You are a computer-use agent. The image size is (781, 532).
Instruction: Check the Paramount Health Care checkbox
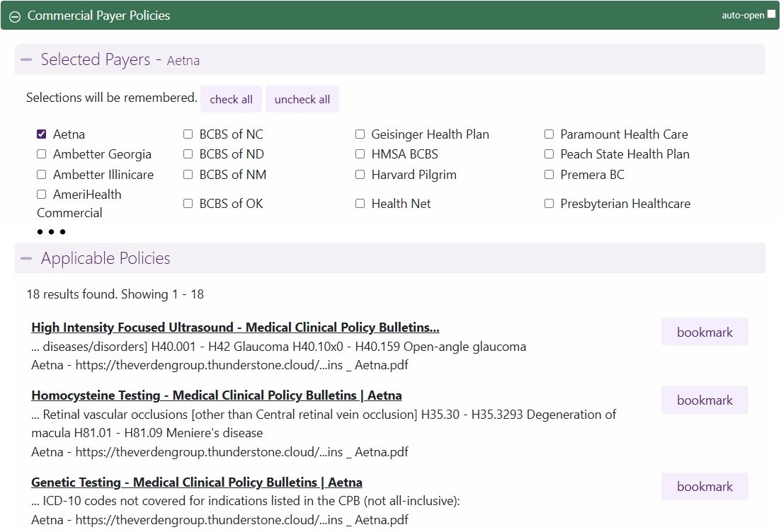pos(549,134)
